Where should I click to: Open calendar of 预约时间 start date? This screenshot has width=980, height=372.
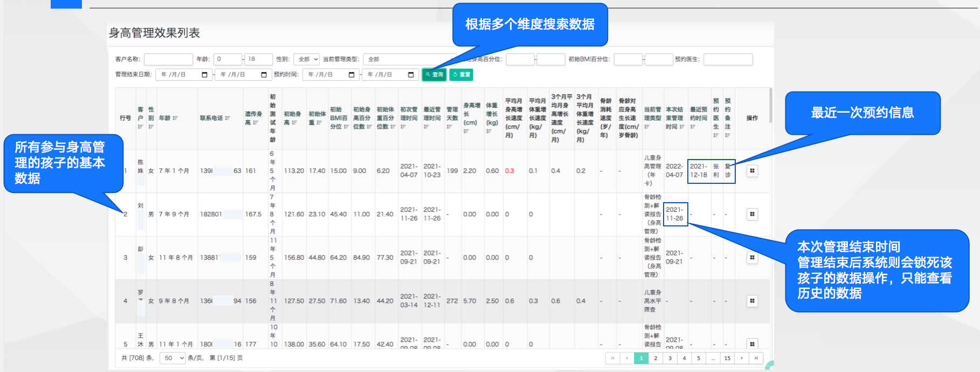pos(351,75)
